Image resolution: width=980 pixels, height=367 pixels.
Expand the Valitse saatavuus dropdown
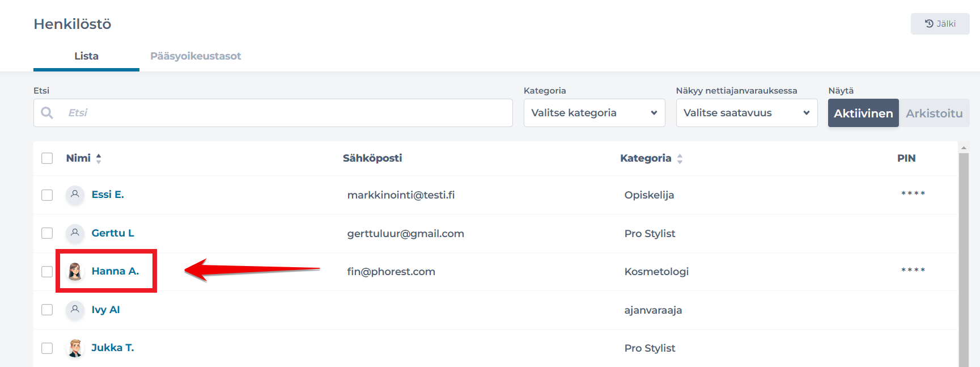click(746, 113)
